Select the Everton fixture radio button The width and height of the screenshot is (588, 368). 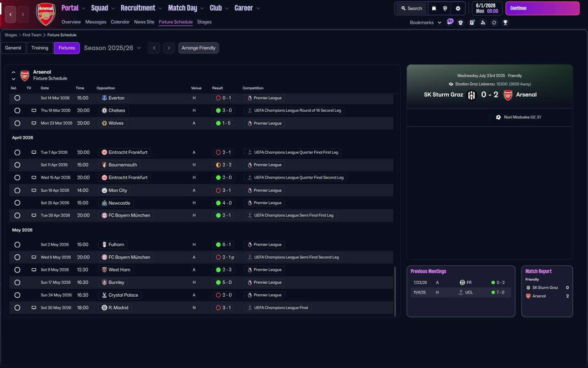point(17,98)
